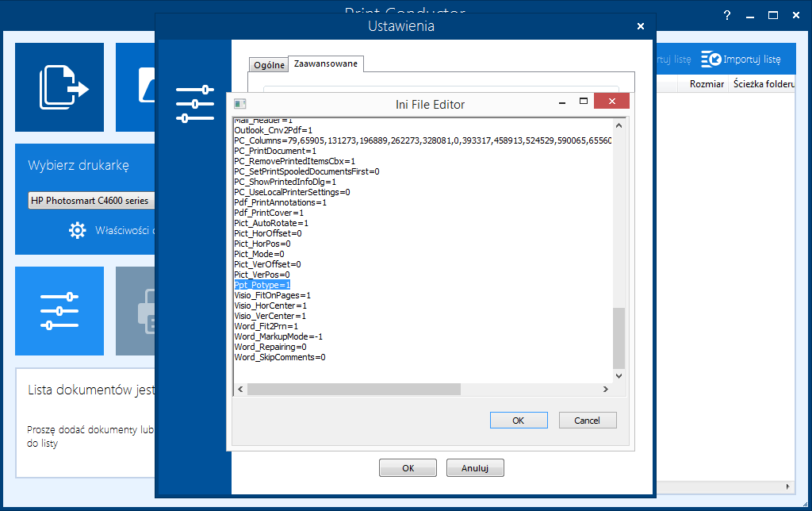Click the line Pdf_PrintCover=1
The height and width of the screenshot is (511, 812).
tap(269, 213)
